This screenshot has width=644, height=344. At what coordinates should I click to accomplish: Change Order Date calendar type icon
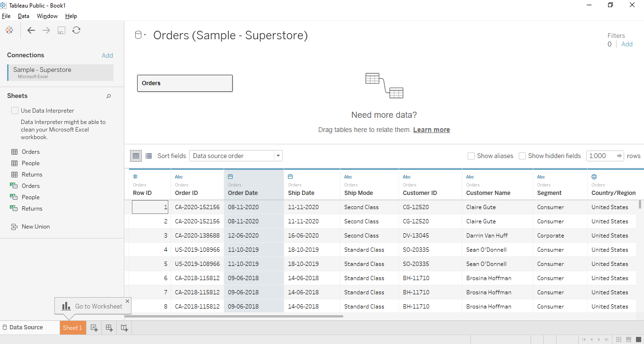(x=230, y=176)
